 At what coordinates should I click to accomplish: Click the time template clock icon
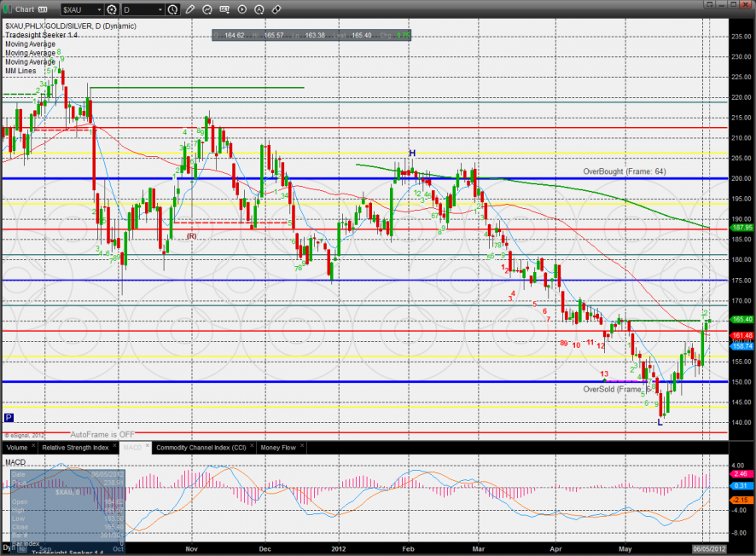[x=173, y=10]
